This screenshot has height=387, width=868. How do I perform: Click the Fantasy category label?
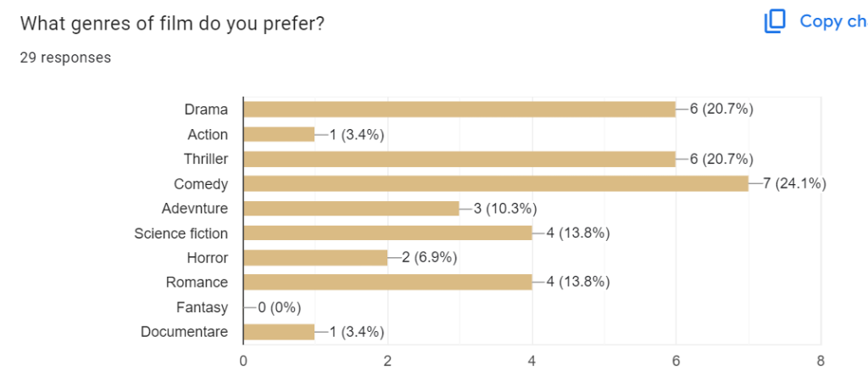(201, 307)
